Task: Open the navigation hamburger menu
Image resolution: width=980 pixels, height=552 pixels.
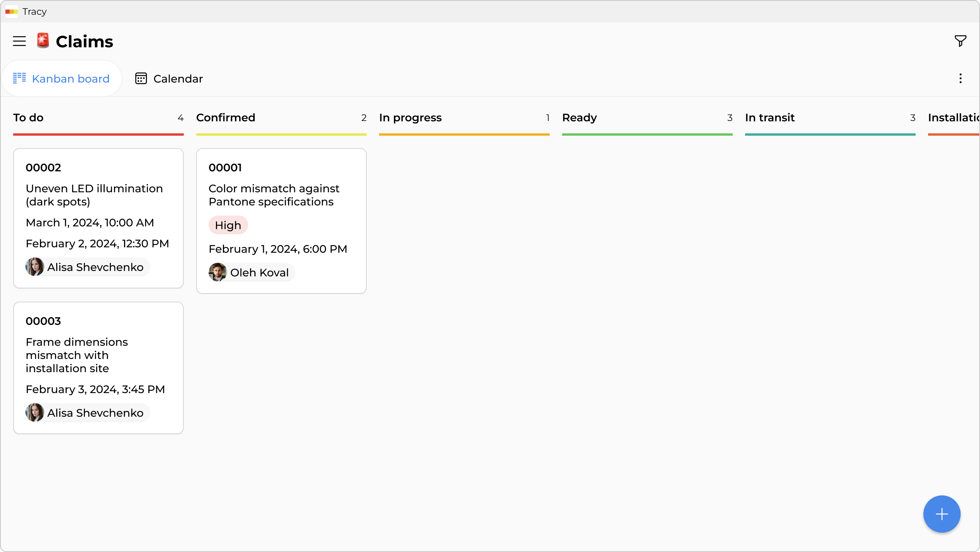Action: pos(19,41)
